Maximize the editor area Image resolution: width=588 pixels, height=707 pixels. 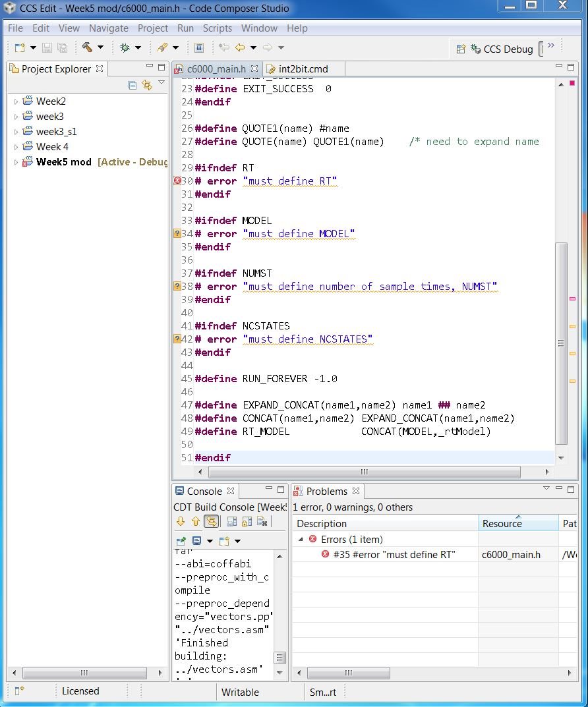[571, 67]
